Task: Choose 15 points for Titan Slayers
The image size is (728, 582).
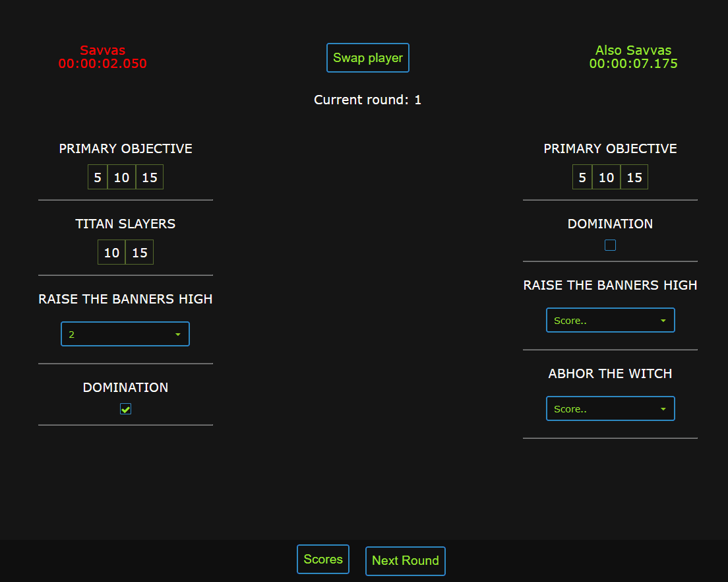Action: (x=139, y=252)
